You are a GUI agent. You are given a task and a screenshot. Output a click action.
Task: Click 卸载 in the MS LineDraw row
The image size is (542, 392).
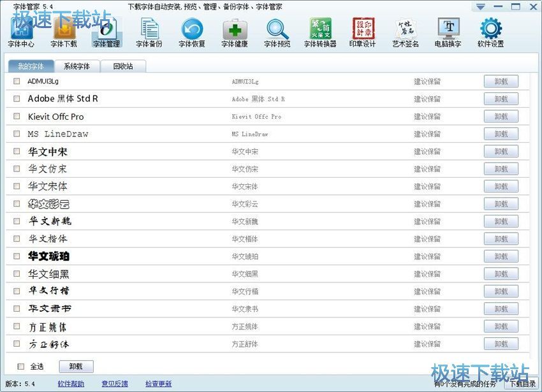(x=501, y=134)
